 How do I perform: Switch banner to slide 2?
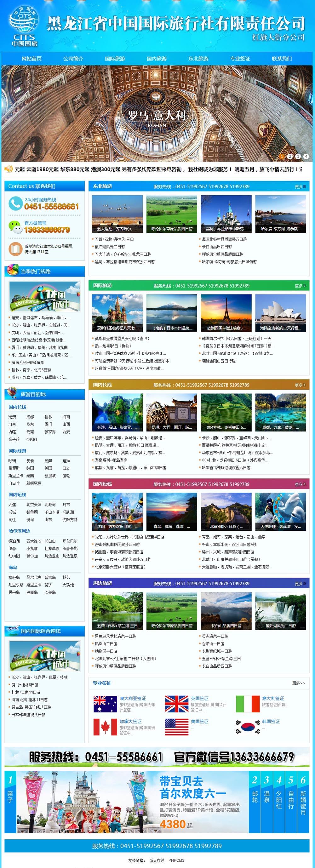pos(290,156)
